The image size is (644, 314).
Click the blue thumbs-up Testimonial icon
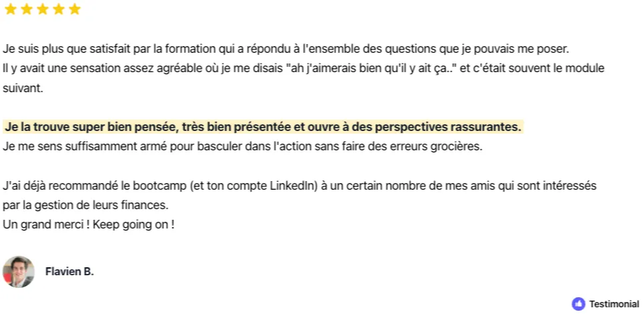click(579, 304)
